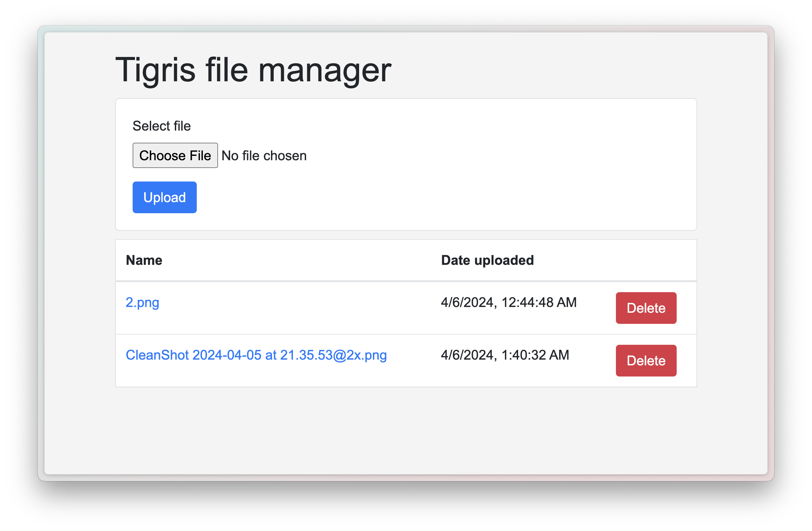Viewport: 812px width, 531px height.
Task: Click the Choose File button
Action: pyautogui.click(x=175, y=156)
